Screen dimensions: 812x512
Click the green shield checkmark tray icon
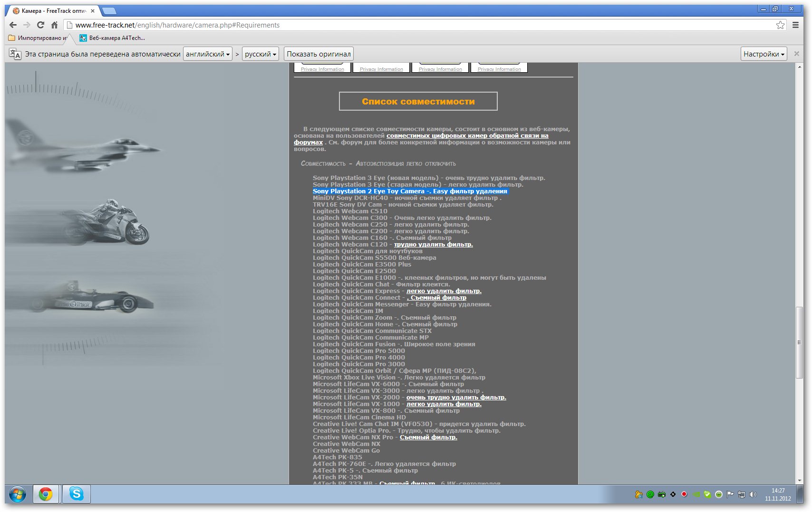pyautogui.click(x=707, y=494)
